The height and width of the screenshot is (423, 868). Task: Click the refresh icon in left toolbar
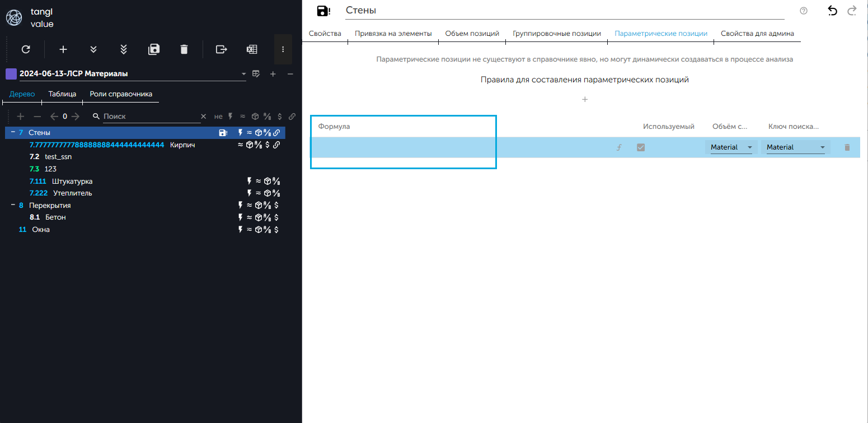(26, 49)
